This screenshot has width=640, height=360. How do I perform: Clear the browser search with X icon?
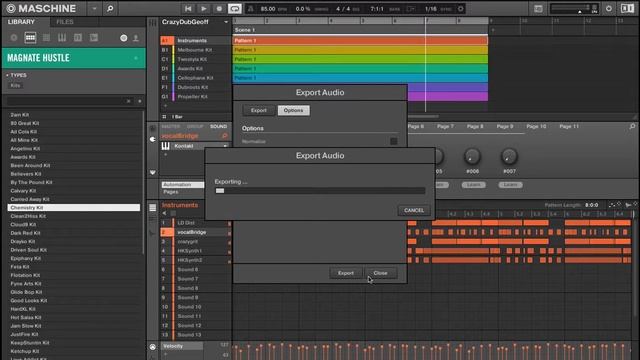coord(129,101)
